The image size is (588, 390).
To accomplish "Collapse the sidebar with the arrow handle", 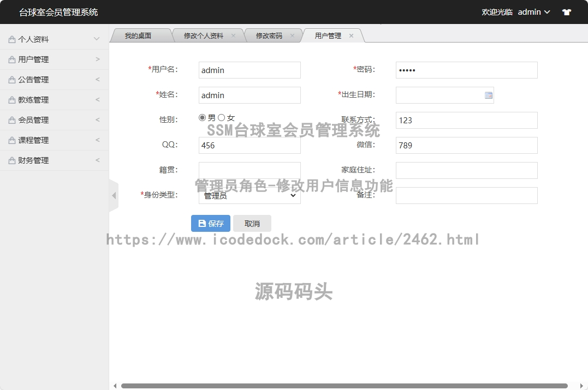I will pyautogui.click(x=114, y=196).
